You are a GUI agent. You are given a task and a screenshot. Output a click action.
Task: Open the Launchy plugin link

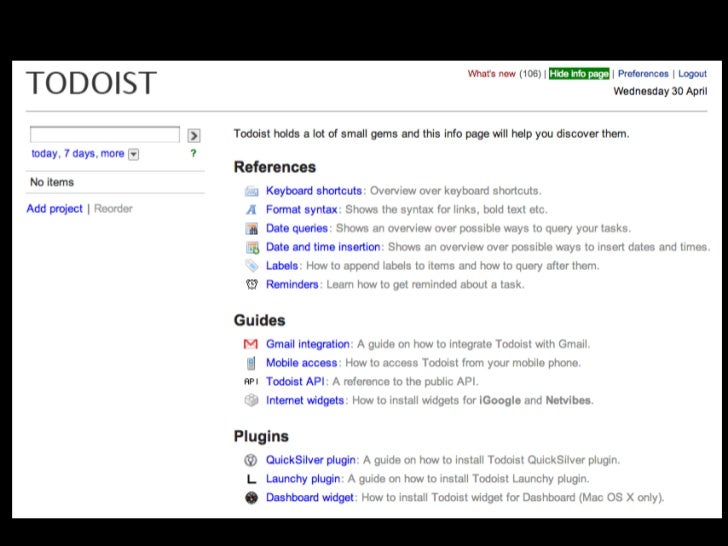pos(303,479)
